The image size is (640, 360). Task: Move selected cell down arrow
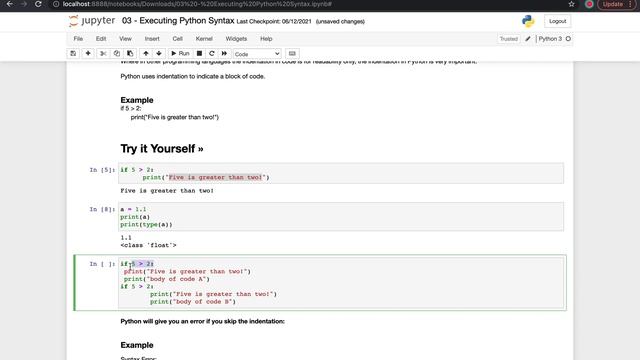(x=159, y=53)
